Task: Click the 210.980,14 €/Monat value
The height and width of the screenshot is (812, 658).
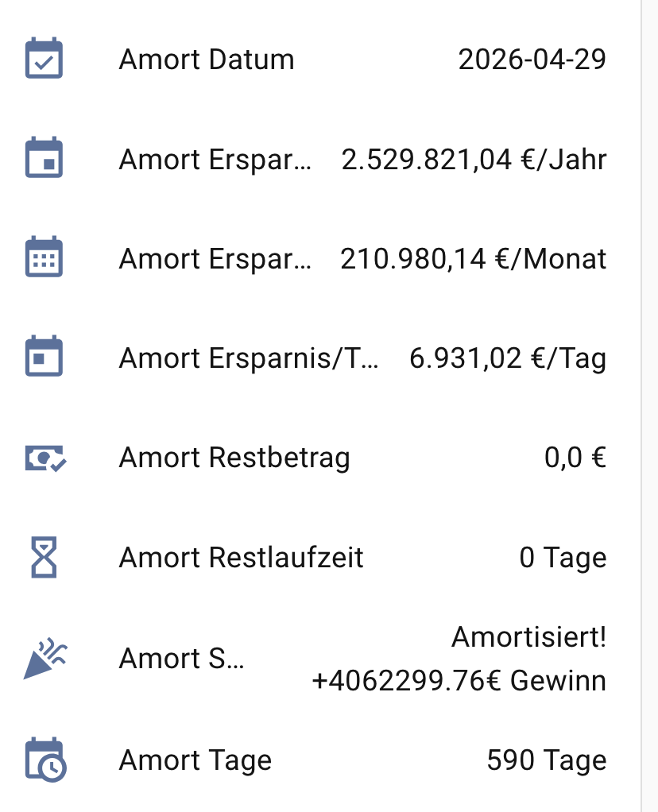Action: 473,259
